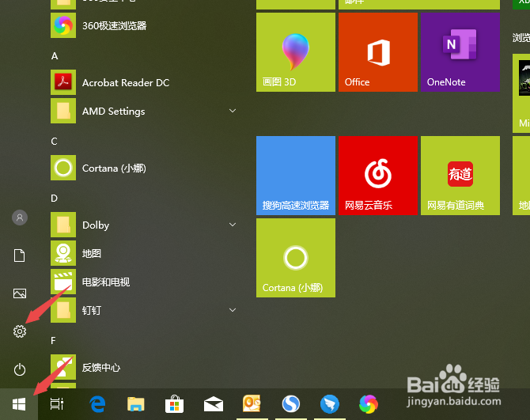Open Settings gear in Start sidebar
The height and width of the screenshot is (420, 530).
tap(20, 331)
